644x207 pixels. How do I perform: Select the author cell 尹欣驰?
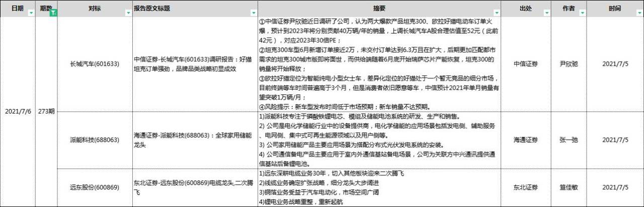click(x=568, y=64)
